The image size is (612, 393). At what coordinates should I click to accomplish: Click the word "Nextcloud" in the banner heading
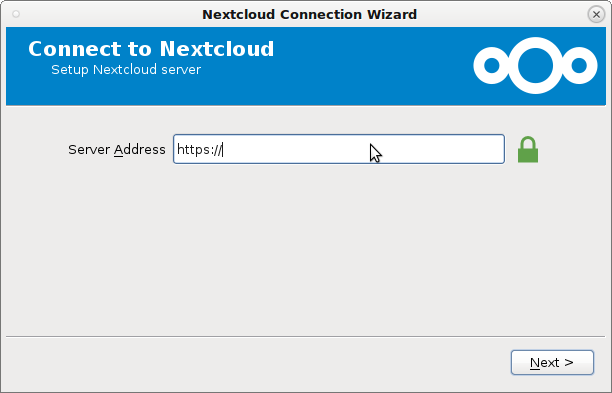click(217, 49)
